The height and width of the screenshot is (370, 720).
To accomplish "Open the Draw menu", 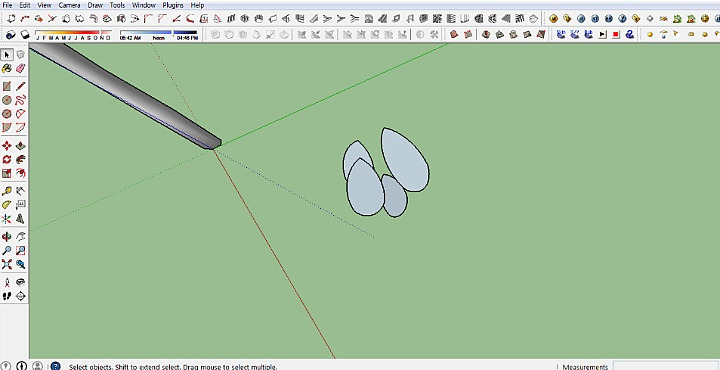I will [x=95, y=5].
